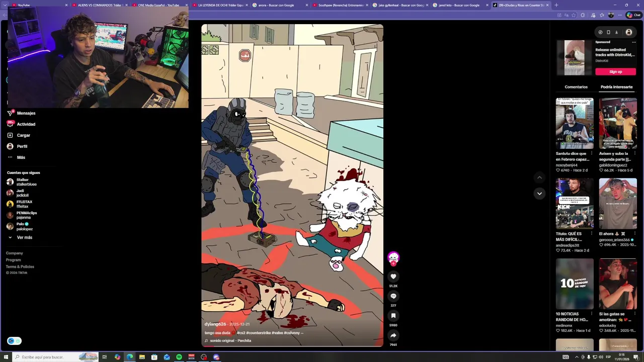Open the Palo palolopez followed account
The width and height of the screenshot is (644, 362).
[x=19, y=226]
